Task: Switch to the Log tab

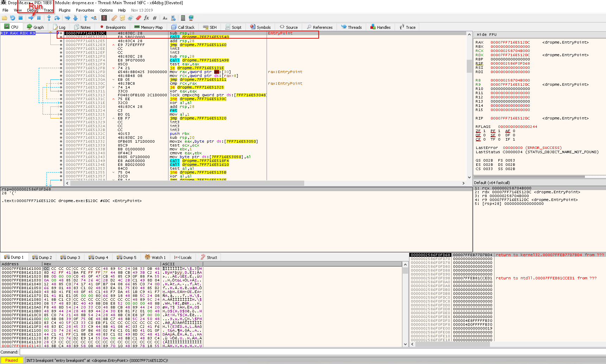Action: pos(59,27)
